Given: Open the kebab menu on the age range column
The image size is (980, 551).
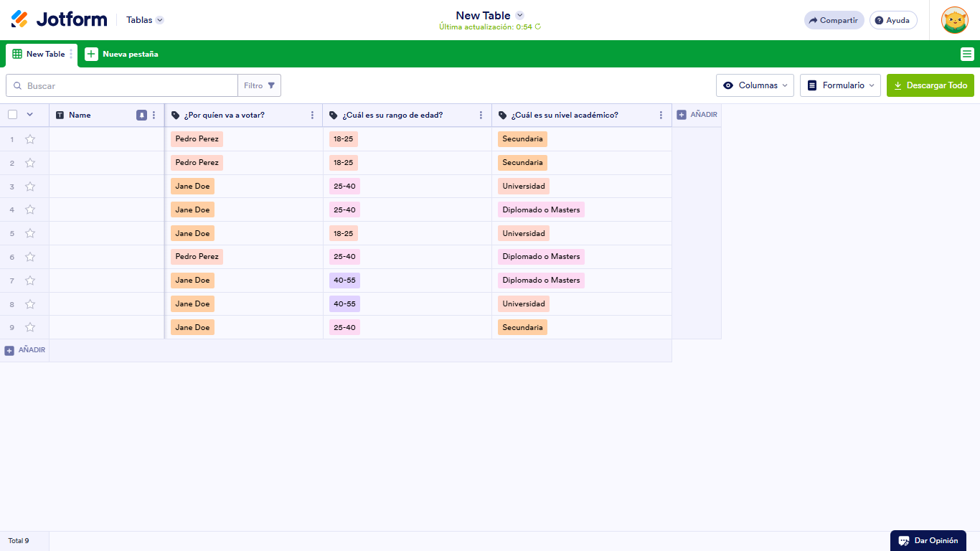Looking at the screenshot, I should click(481, 115).
